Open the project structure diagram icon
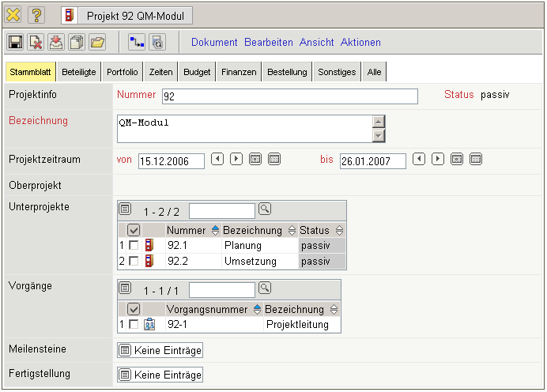The height and width of the screenshot is (392, 547). click(x=137, y=43)
